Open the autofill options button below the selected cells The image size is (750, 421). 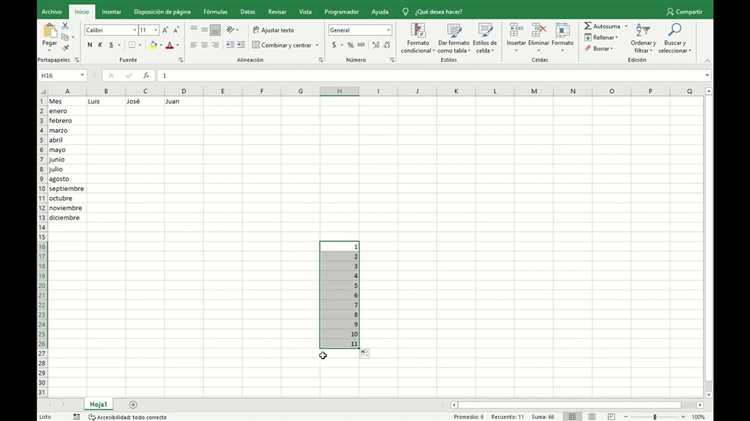tap(364, 353)
